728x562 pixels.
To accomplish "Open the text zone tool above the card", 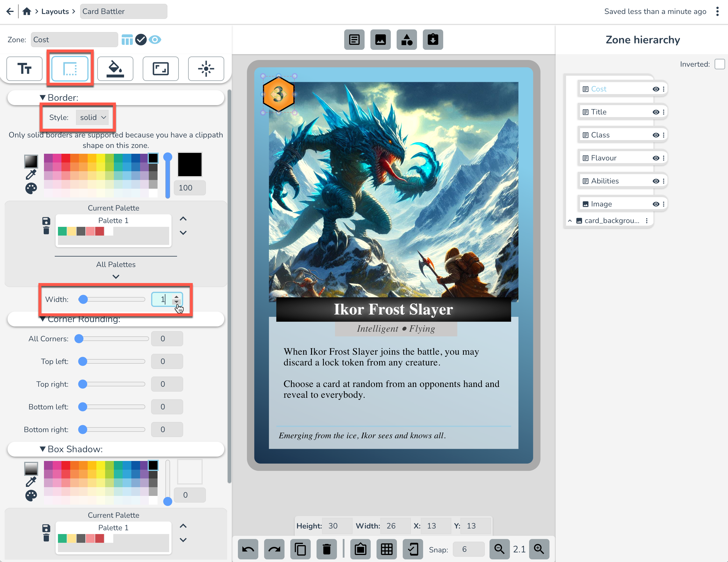I will click(x=354, y=40).
